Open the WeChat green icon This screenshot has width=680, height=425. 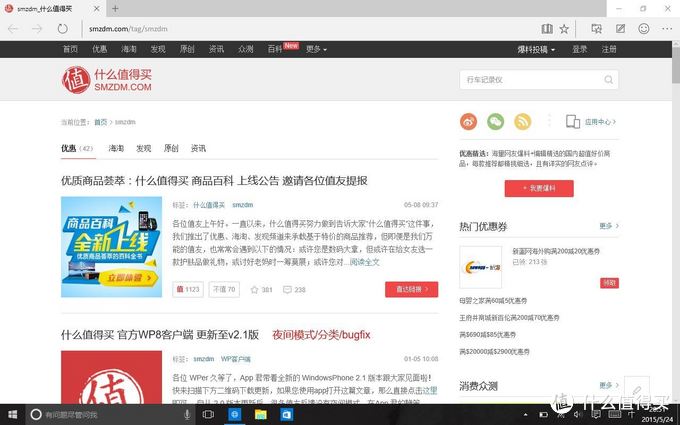tap(496, 122)
